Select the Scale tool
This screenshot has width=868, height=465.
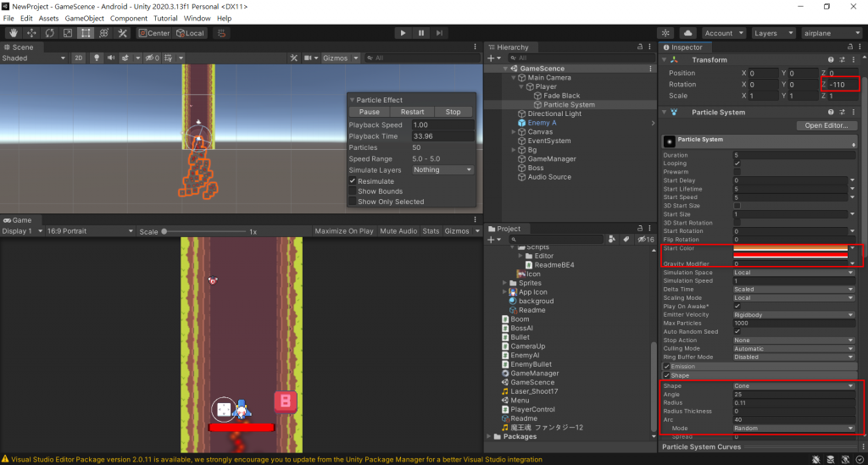68,33
